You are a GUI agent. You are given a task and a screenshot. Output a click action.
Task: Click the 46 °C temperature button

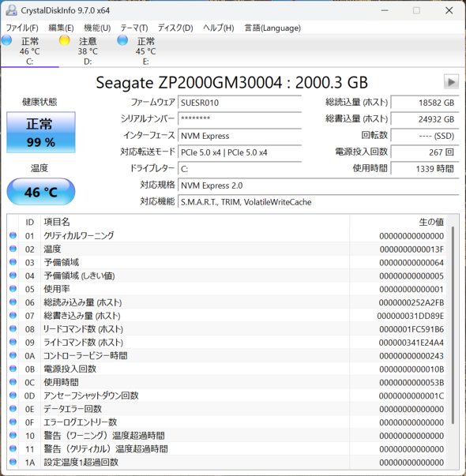41,192
